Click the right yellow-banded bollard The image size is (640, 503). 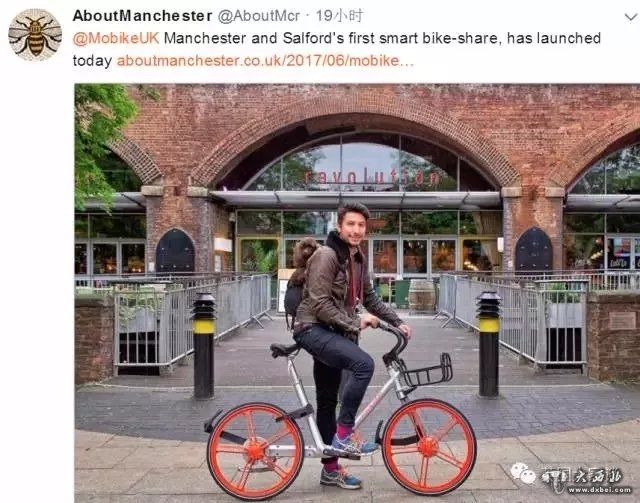tap(489, 344)
